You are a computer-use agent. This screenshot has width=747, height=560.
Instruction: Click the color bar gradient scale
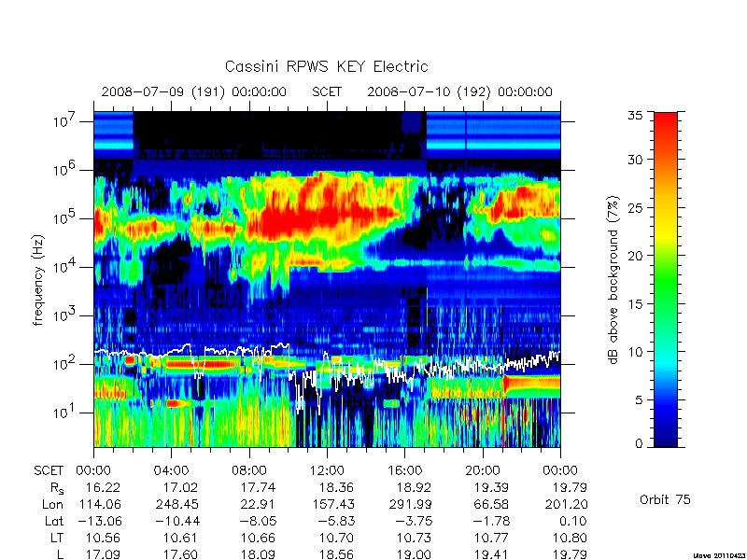[x=666, y=279]
